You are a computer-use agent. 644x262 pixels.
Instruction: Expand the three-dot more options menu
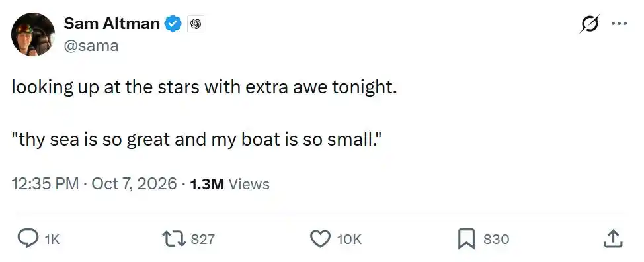click(619, 24)
